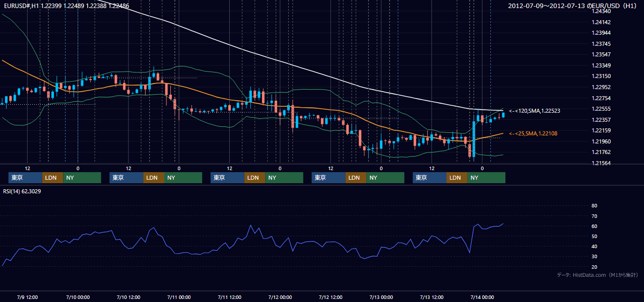Click price axis label 1.22357
644x302 pixels.
coord(601,120)
